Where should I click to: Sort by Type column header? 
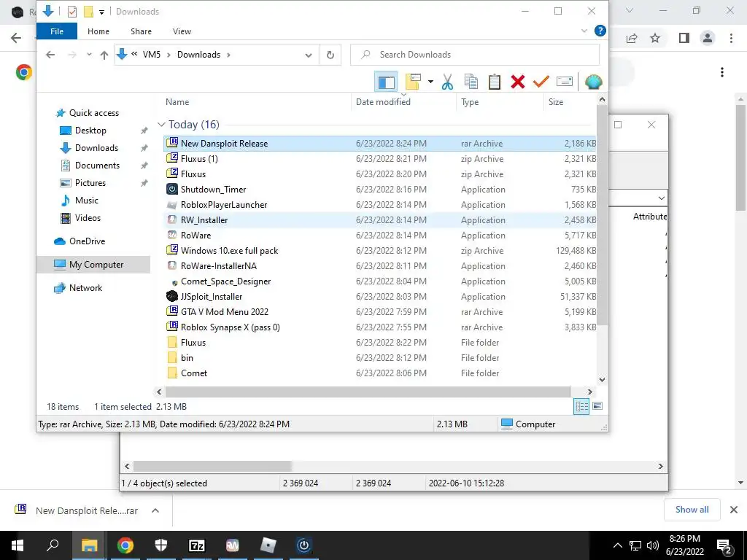(x=470, y=102)
